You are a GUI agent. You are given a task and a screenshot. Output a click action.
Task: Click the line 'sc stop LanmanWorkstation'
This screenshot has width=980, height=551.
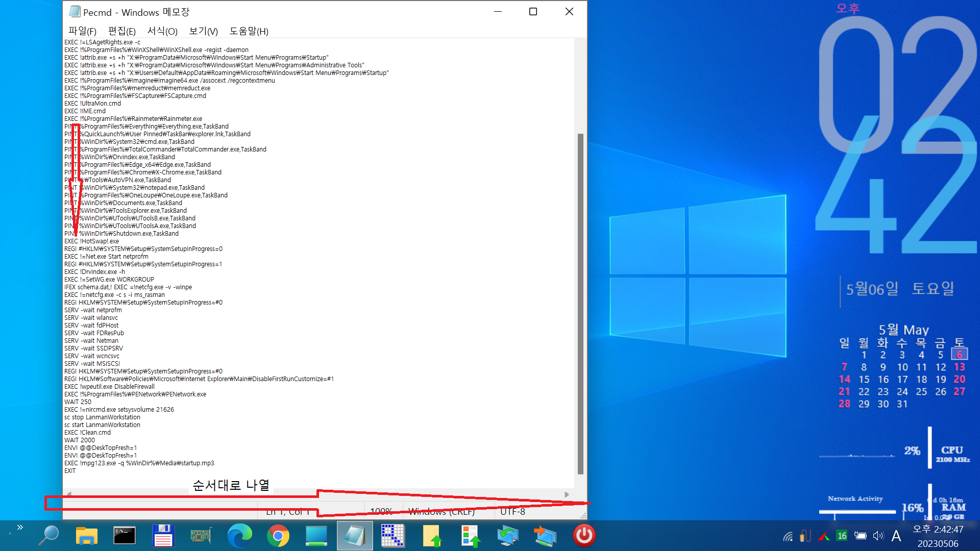(102, 417)
